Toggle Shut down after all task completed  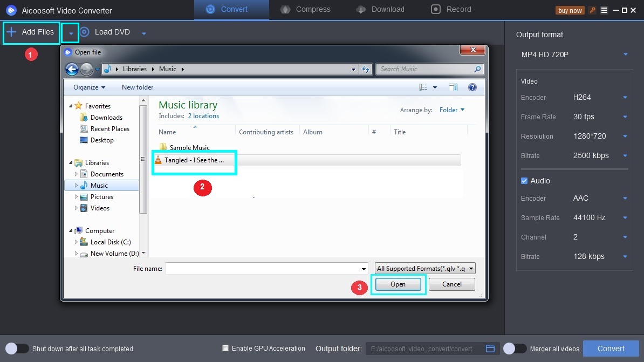click(17, 349)
